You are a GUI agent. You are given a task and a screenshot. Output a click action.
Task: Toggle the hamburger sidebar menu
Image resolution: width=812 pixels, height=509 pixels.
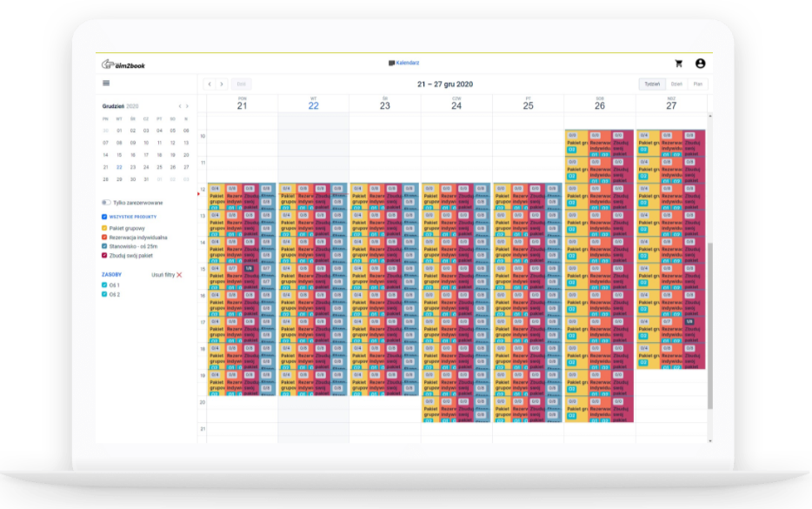[x=106, y=84]
